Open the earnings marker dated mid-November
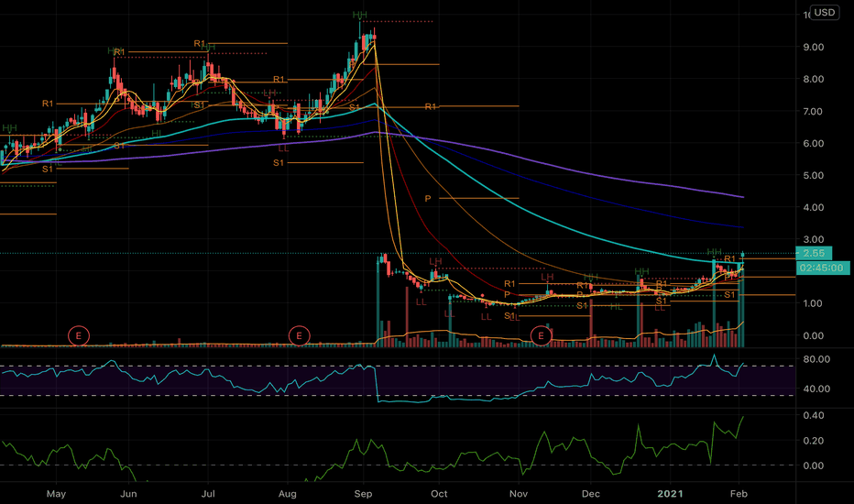Image resolution: width=854 pixels, height=504 pixels. point(541,335)
